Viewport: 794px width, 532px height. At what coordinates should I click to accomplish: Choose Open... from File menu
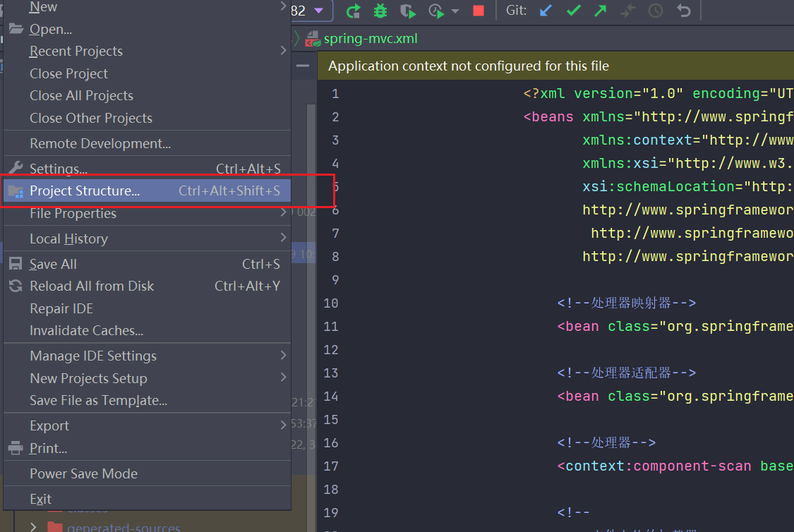(147, 30)
